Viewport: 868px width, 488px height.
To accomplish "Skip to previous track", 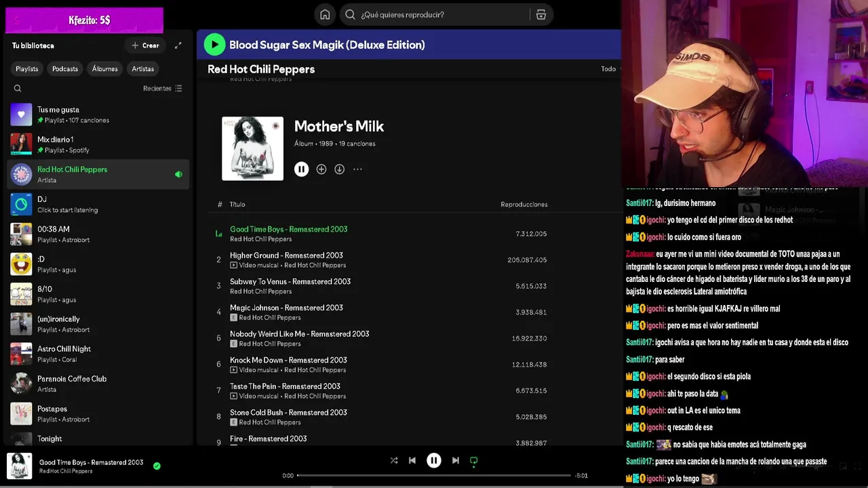I will 412,460.
